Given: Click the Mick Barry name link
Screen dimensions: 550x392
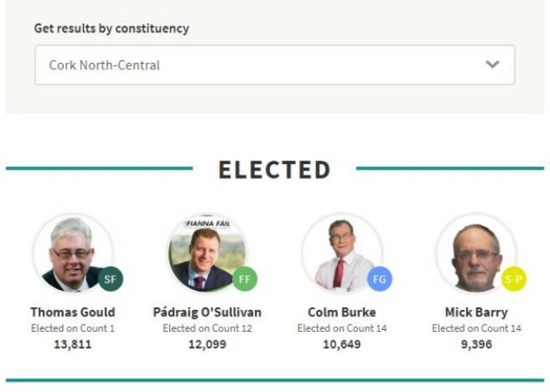Looking at the screenshot, I should coord(476,312).
